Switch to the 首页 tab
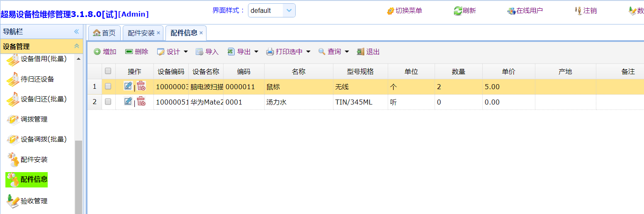 pyautogui.click(x=104, y=33)
